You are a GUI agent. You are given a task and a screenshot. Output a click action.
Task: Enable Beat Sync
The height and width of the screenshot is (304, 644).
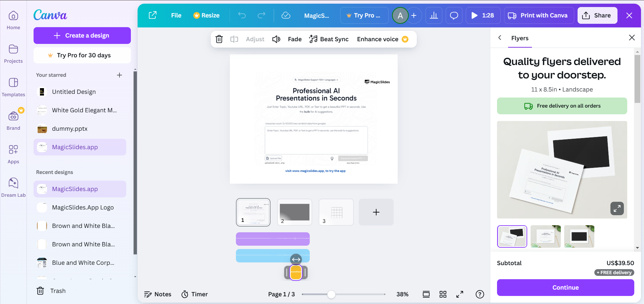(x=329, y=39)
